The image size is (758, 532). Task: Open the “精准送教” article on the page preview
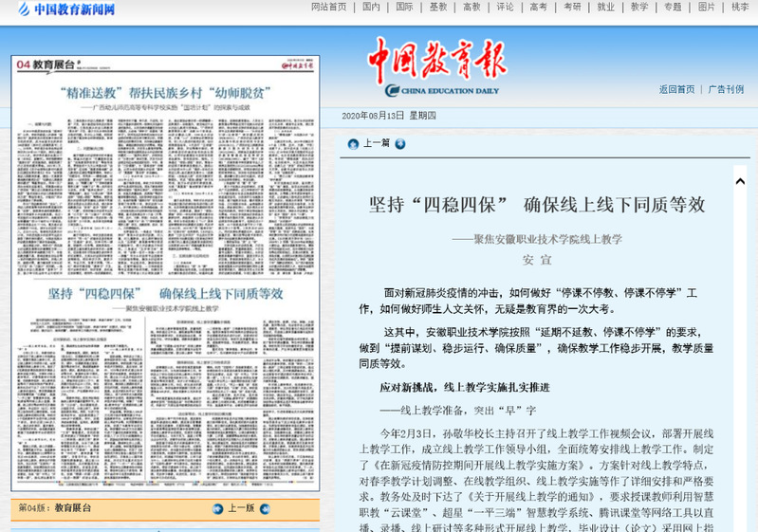165,94
